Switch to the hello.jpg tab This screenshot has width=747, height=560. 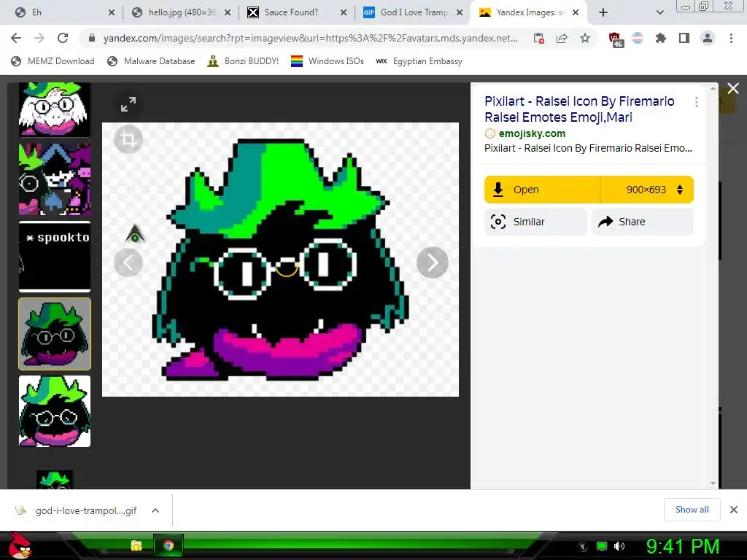179,12
